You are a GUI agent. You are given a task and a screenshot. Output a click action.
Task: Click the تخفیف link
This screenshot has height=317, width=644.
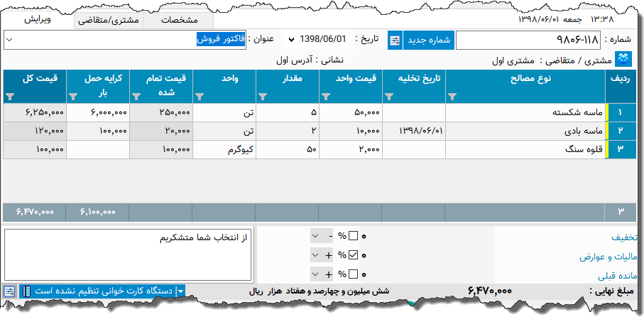pyautogui.click(x=624, y=237)
